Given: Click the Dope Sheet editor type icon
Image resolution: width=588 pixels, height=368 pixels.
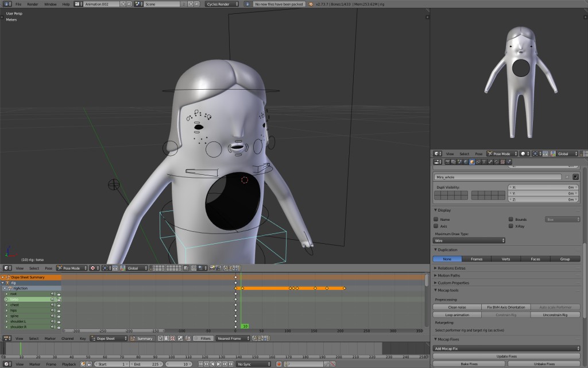Looking at the screenshot, I should 7,338.
